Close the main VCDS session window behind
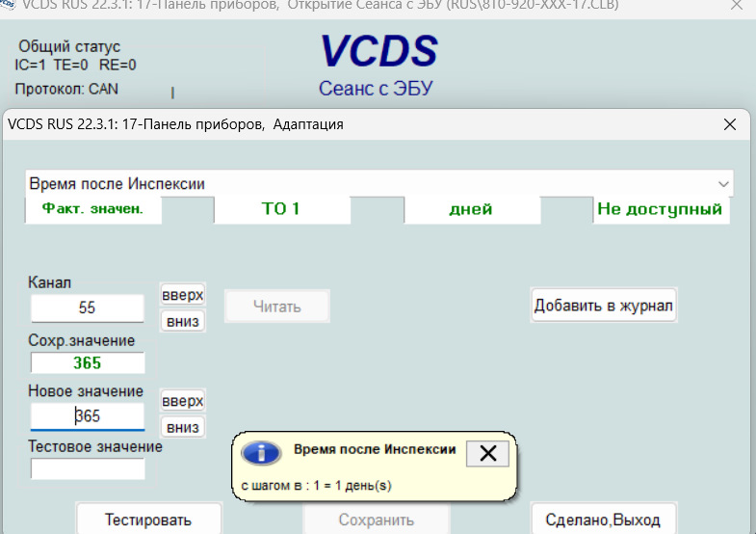The height and width of the screenshot is (534, 756). [736, 6]
